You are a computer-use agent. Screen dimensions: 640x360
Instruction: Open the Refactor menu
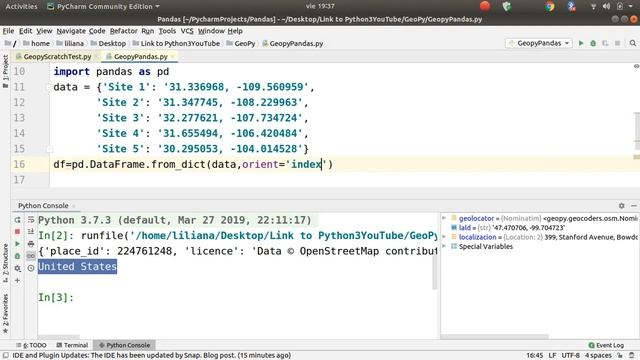[123, 31]
